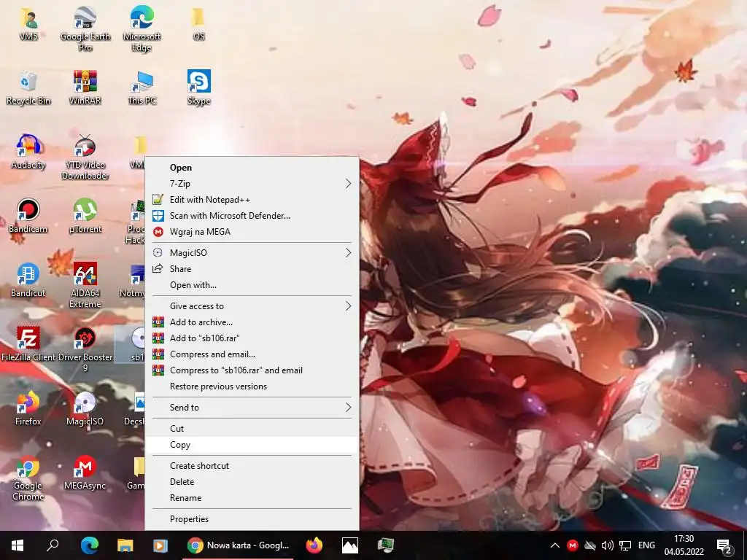The image size is (747, 560).
Task: Select the MEGAsync desktop shortcut
Action: [x=85, y=472]
